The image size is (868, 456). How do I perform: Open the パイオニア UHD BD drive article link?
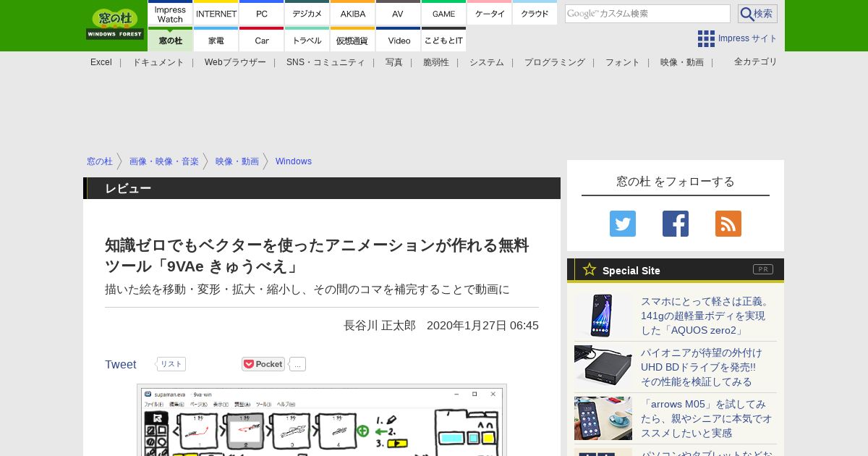pyautogui.click(x=702, y=367)
